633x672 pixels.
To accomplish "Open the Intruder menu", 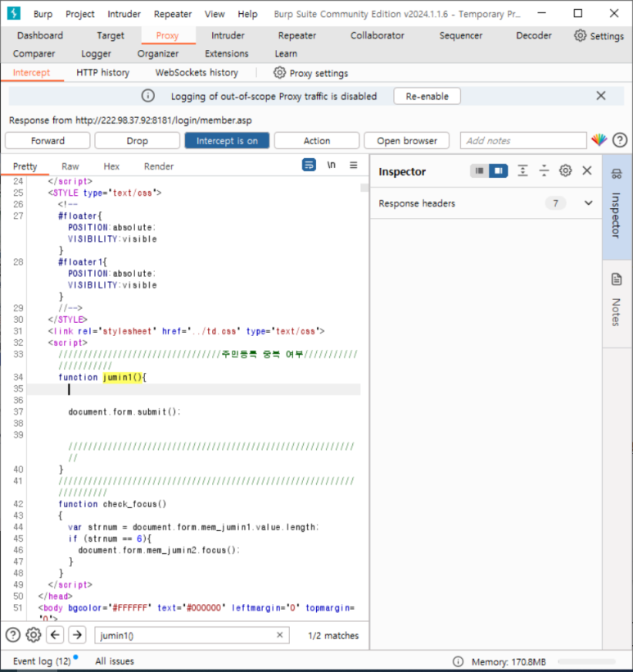I will click(124, 14).
